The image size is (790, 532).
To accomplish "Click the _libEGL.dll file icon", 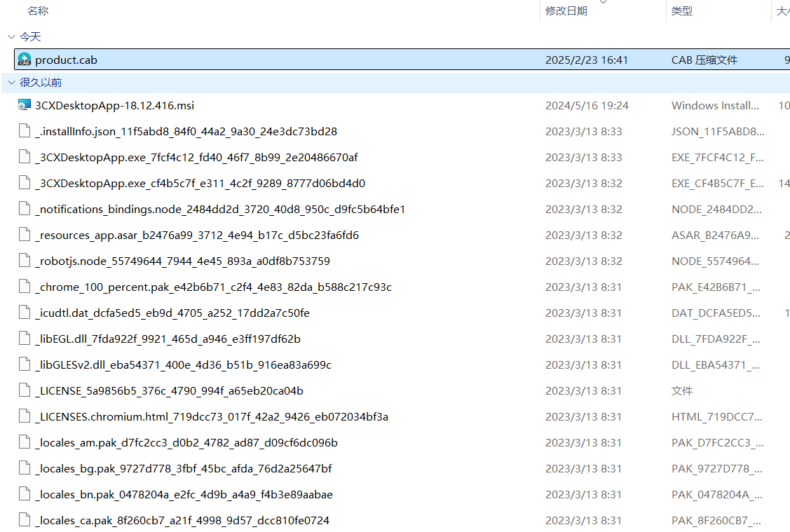I will 24,339.
